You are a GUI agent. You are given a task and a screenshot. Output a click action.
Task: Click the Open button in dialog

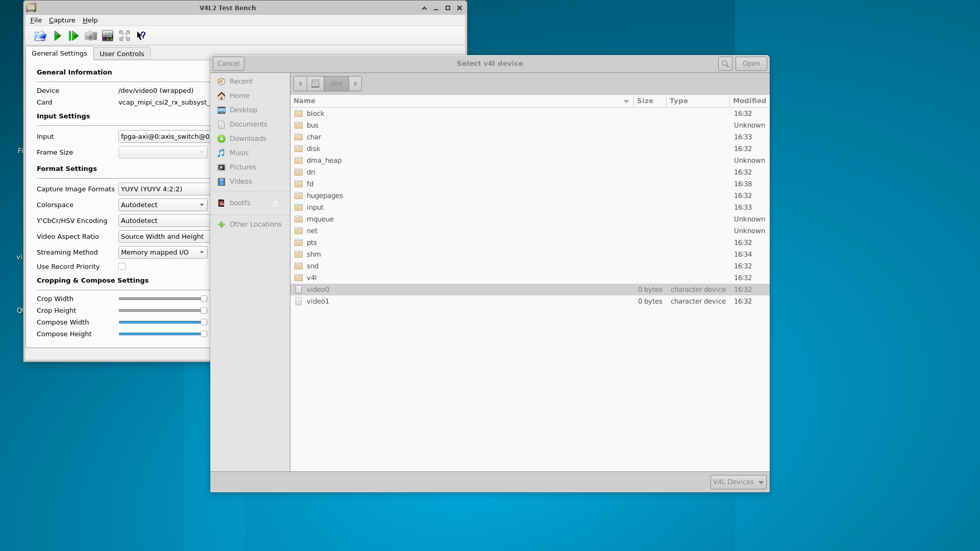pyautogui.click(x=751, y=64)
